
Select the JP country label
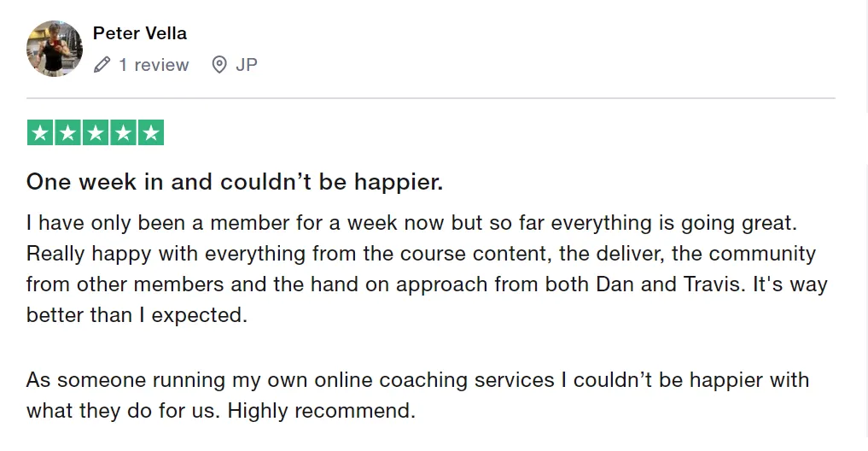[247, 65]
